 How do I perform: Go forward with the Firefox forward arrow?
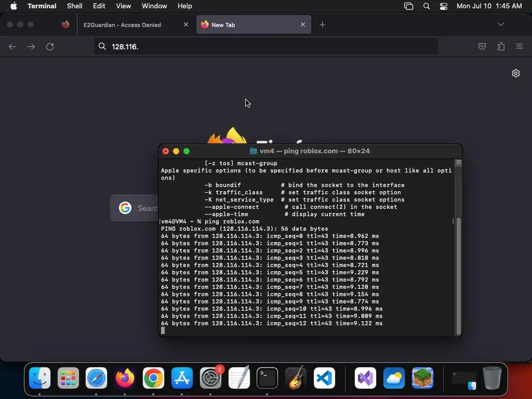pos(31,47)
